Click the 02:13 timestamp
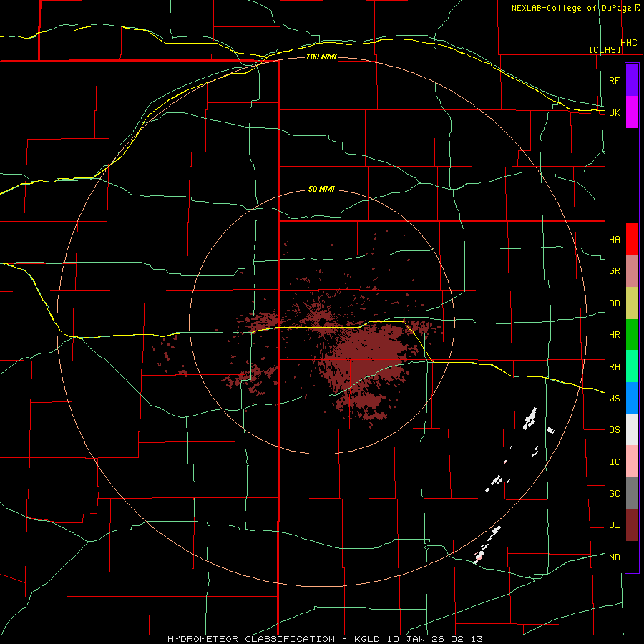Image resolution: width=644 pixels, height=644 pixels. coord(467,639)
